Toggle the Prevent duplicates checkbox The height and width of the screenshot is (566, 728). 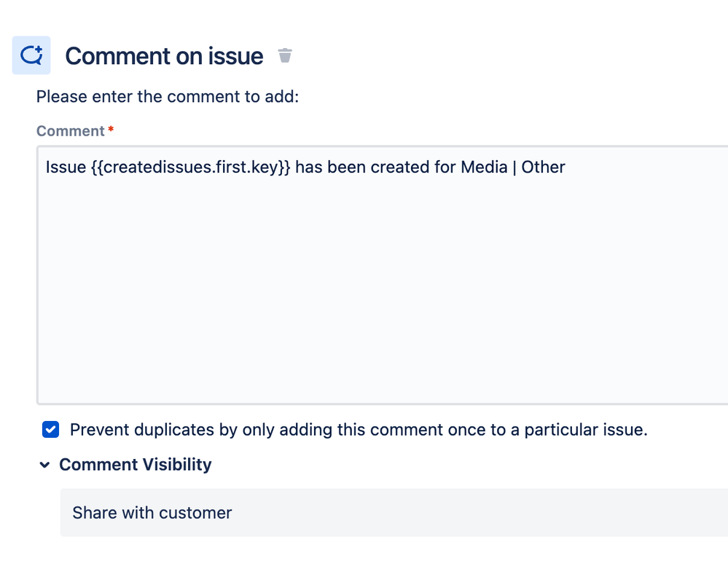point(50,430)
